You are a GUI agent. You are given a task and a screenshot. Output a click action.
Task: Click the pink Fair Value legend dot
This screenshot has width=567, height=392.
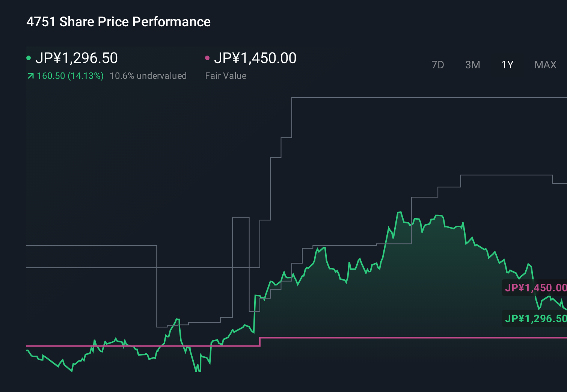[207, 58]
